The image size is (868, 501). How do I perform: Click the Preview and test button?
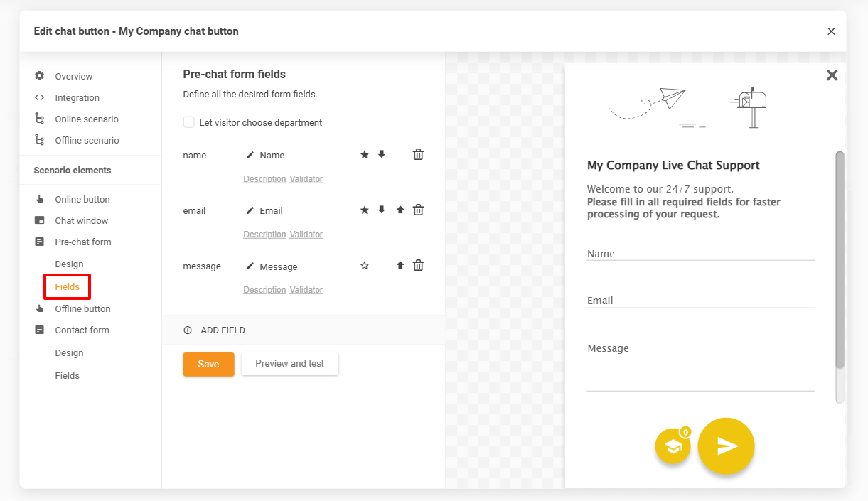coord(289,364)
